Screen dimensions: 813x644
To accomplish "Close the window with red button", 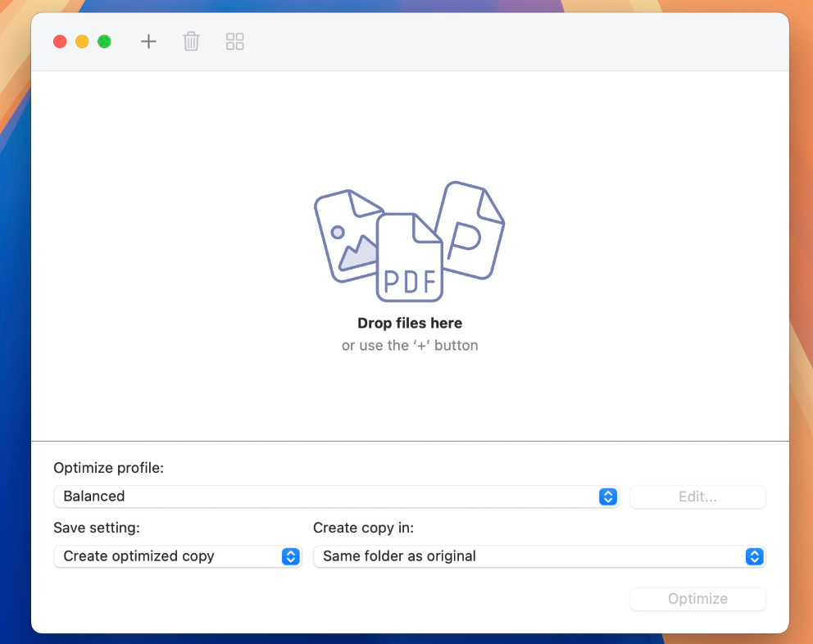I will [60, 42].
